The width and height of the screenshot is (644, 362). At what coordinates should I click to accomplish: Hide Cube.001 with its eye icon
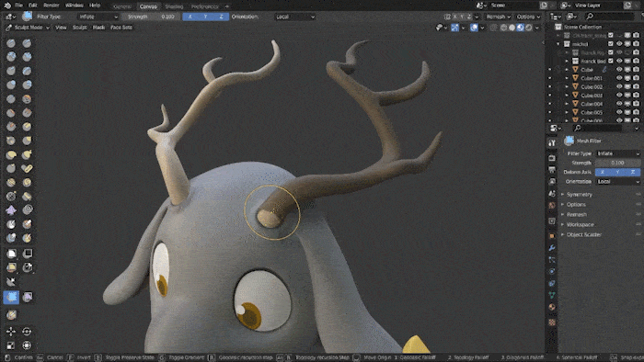[619, 78]
